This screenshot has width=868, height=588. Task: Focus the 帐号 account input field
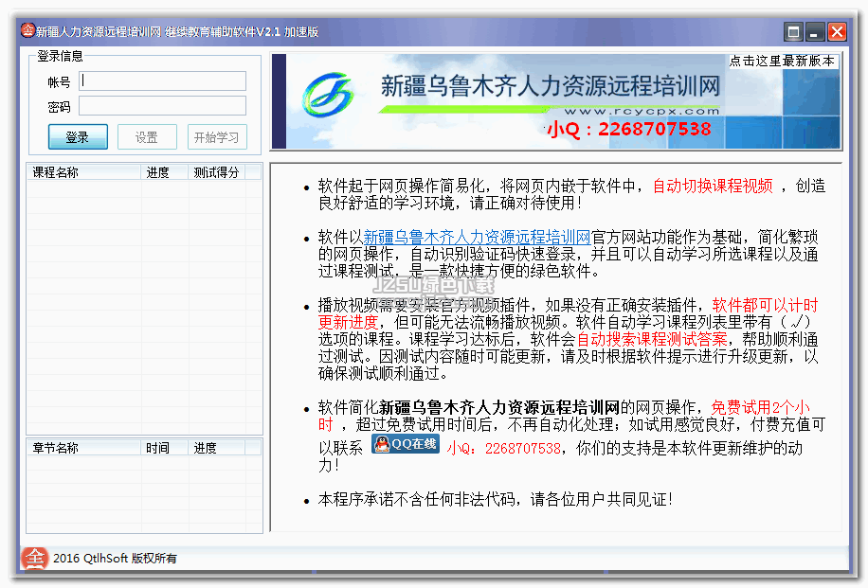(x=163, y=81)
